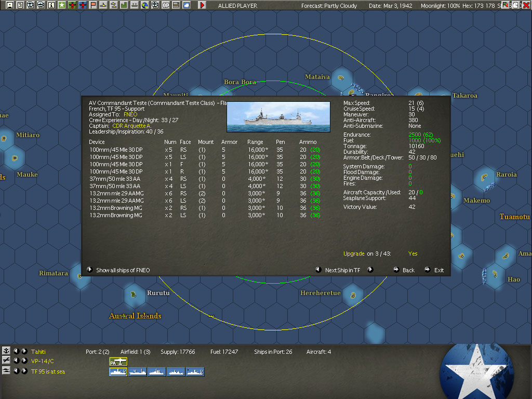The image size is (532, 399).
Task: Click the white star on green toolbar icon
Action: [61, 5]
